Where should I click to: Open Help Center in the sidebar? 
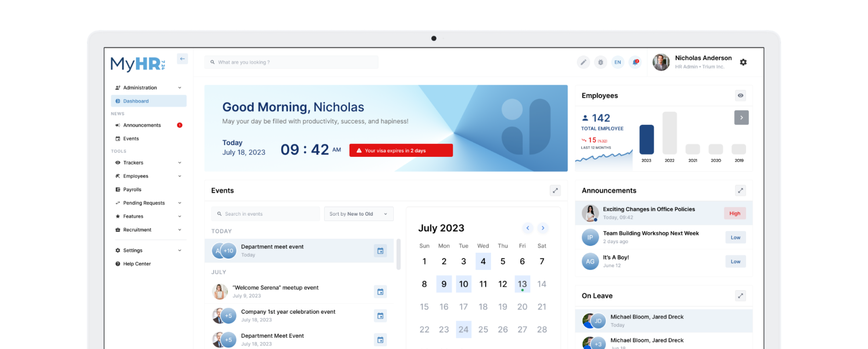(148, 264)
